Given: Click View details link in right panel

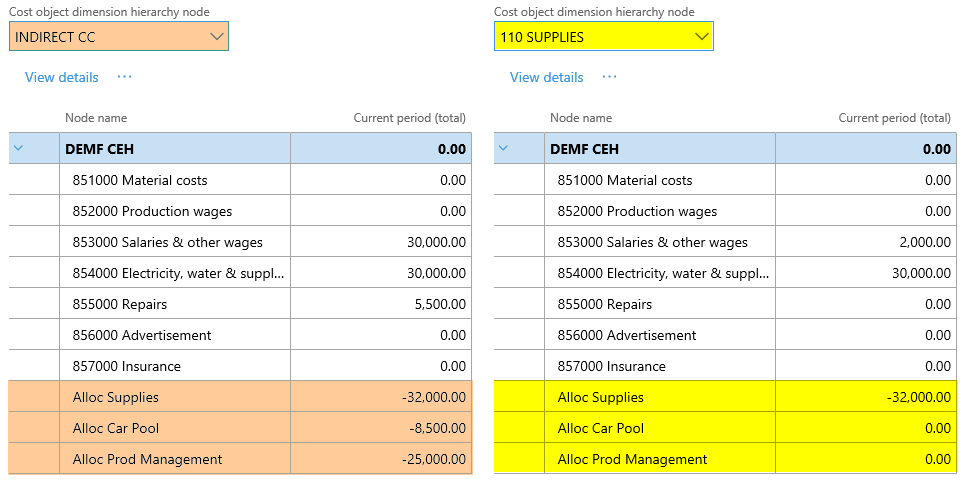Looking at the screenshot, I should (547, 77).
